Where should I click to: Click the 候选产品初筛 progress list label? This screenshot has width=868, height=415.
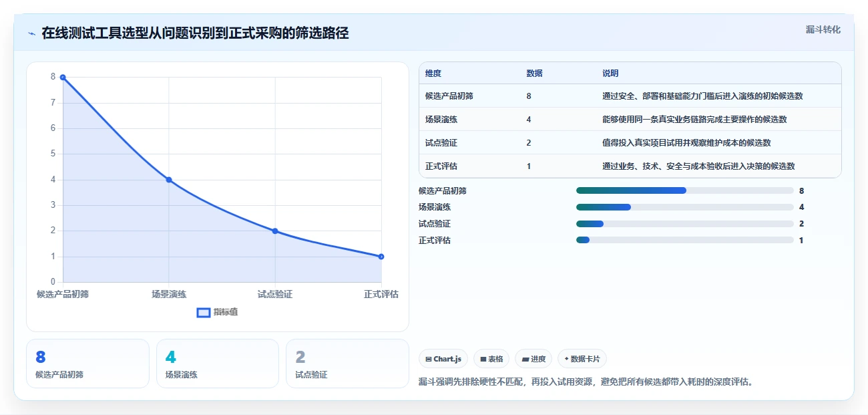tap(443, 190)
